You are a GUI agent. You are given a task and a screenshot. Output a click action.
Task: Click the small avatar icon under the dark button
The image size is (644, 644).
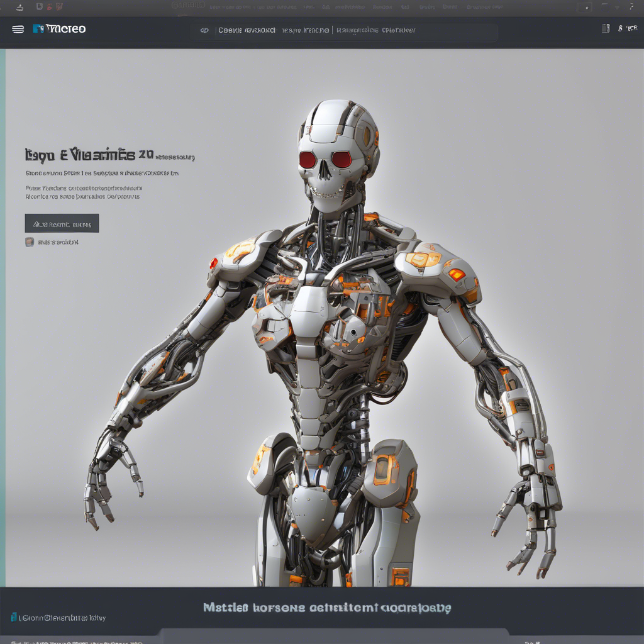[x=30, y=242]
